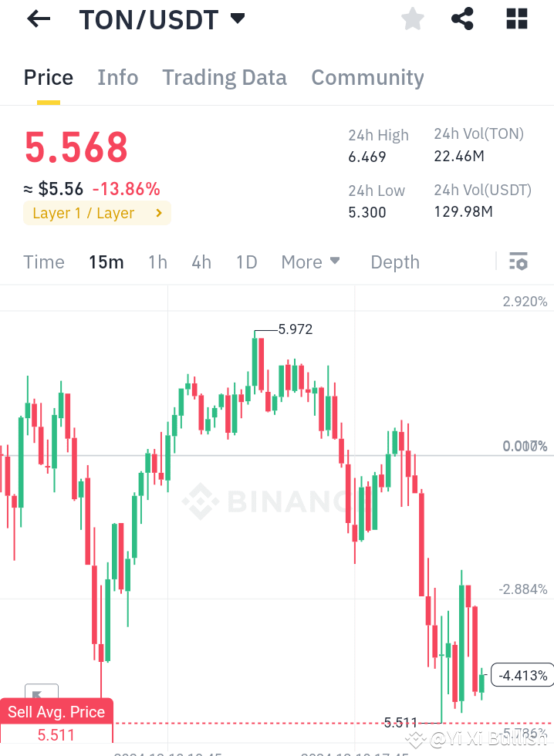Open the grid apps menu icon
554x756 pixels.
(515, 19)
